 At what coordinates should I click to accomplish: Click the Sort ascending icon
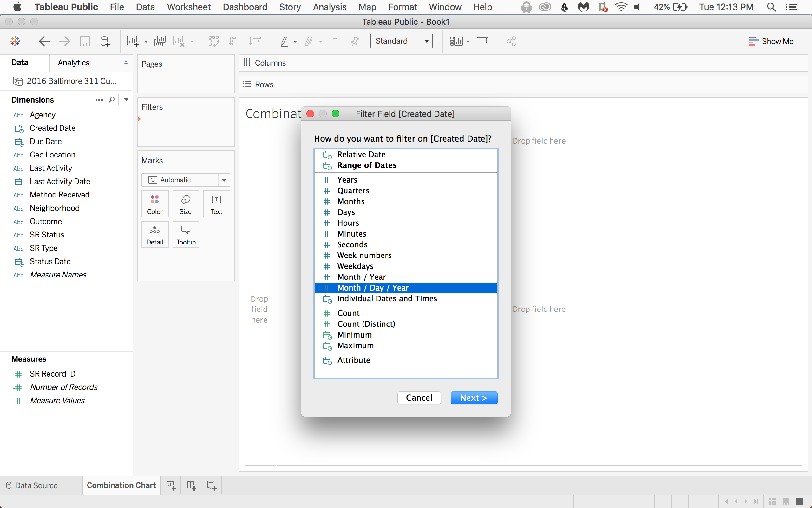point(234,41)
